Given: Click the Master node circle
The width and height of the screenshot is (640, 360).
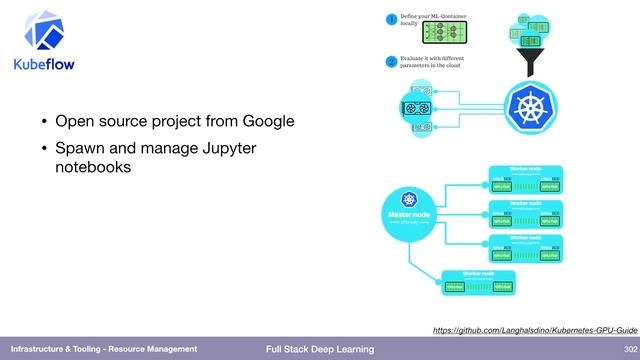Looking at the screenshot, I should (409, 215).
